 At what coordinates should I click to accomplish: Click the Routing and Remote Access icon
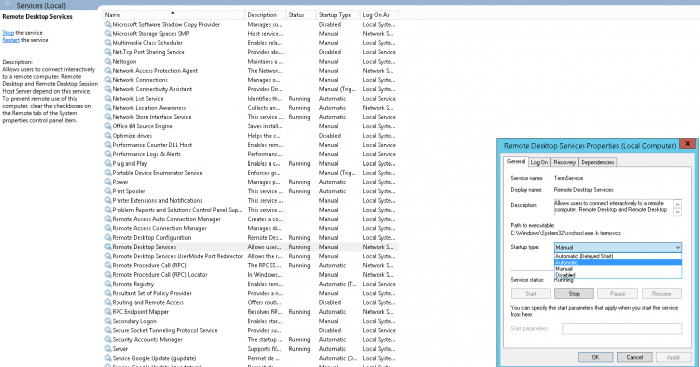point(108,302)
